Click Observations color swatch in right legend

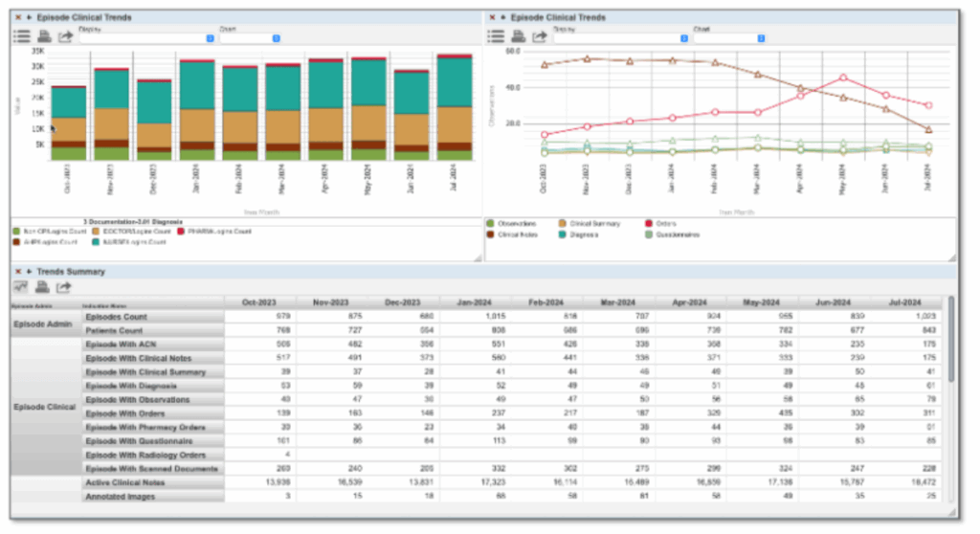tap(490, 224)
